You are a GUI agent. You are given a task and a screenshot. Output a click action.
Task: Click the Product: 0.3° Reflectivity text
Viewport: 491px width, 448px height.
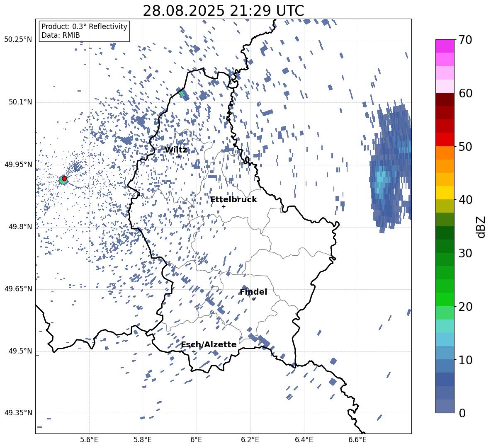pyautogui.click(x=84, y=26)
